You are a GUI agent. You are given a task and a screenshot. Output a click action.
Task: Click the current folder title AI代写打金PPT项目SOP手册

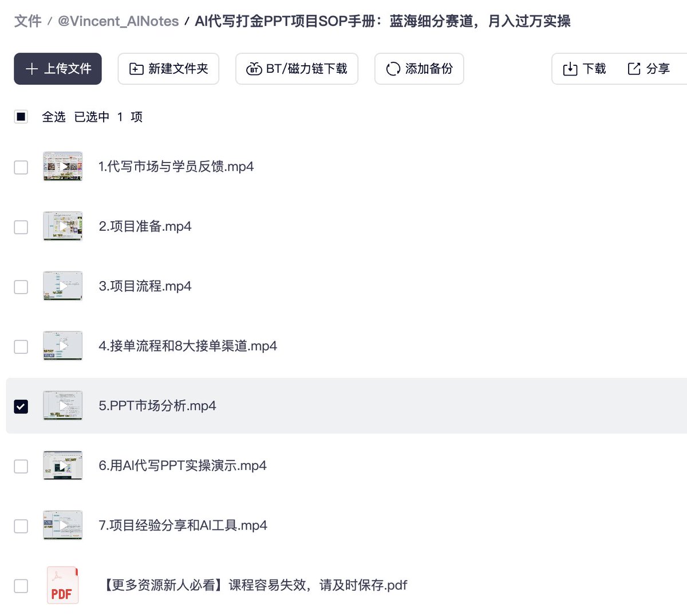coord(382,21)
